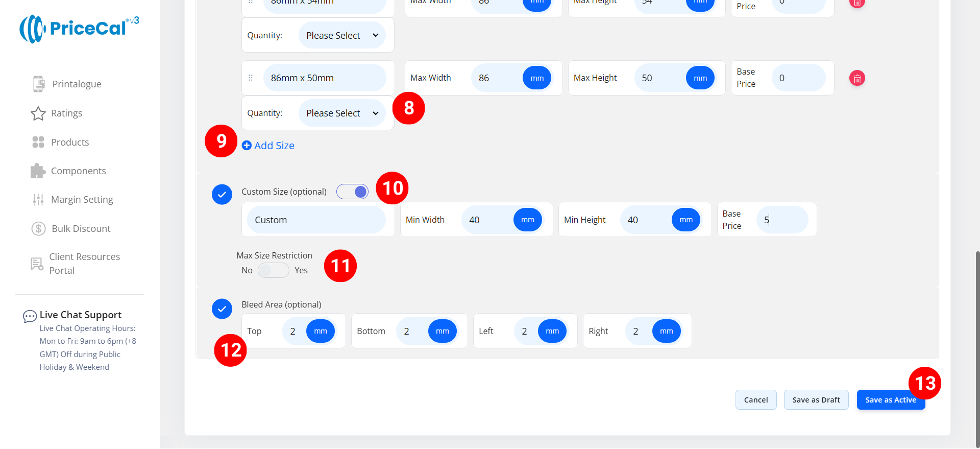This screenshot has height=449, width=980.
Task: Click the Printalogue sidebar icon
Action: coord(39,84)
